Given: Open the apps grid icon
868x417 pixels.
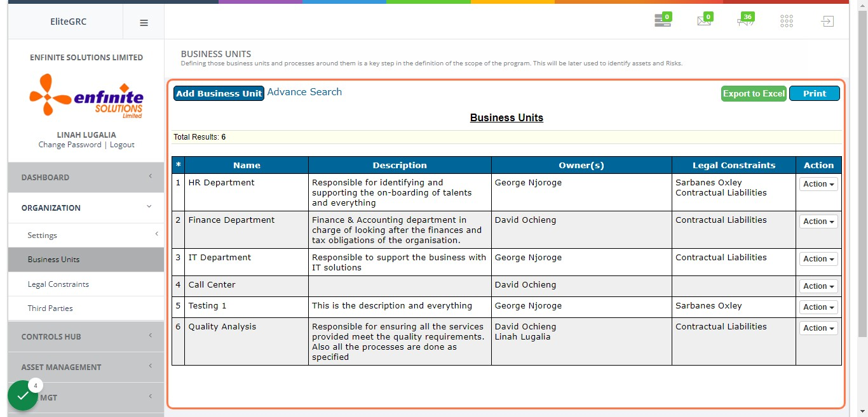Looking at the screenshot, I should pyautogui.click(x=787, y=22).
